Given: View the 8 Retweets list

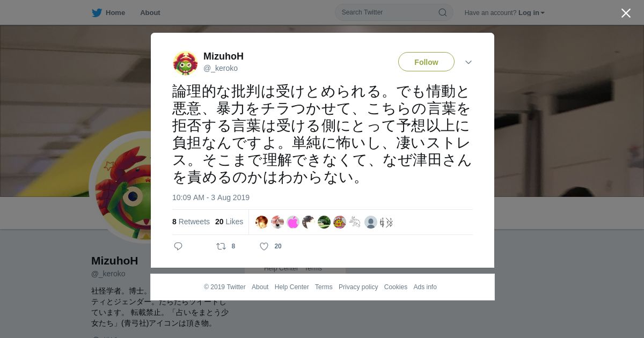Looking at the screenshot, I should click(x=191, y=222).
